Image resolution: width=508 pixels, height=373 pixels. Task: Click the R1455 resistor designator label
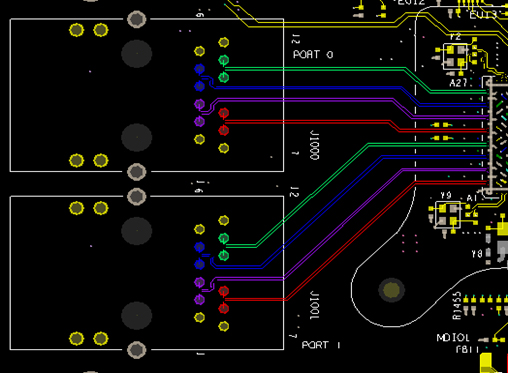coord(457,305)
